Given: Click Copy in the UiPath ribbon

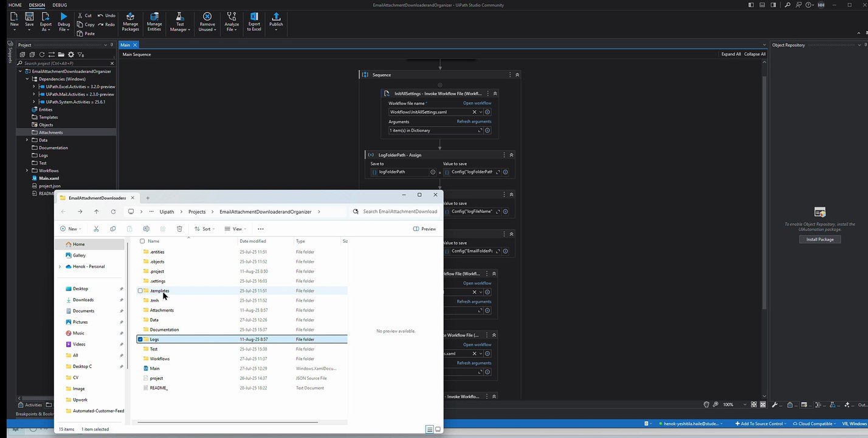Looking at the screenshot, I should pos(86,24).
